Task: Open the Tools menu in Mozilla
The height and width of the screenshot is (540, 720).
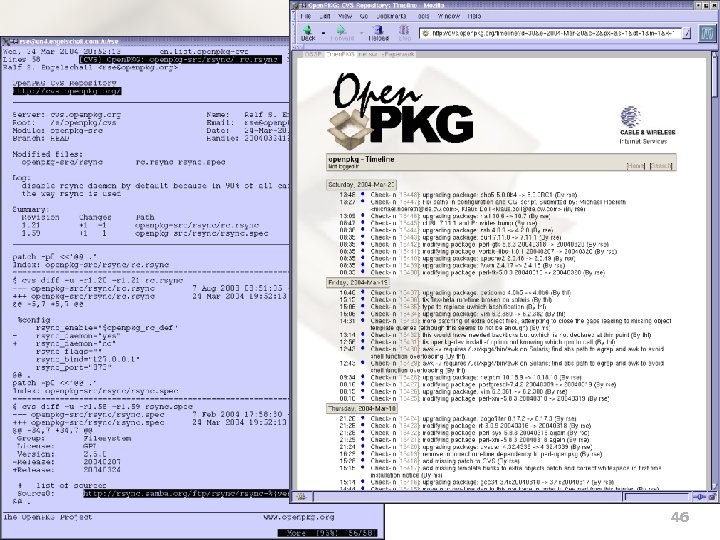Action: pos(423,16)
